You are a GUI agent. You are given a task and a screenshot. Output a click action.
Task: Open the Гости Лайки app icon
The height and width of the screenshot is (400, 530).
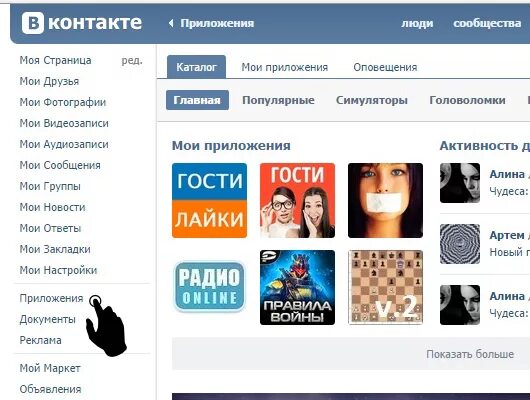[x=210, y=201]
